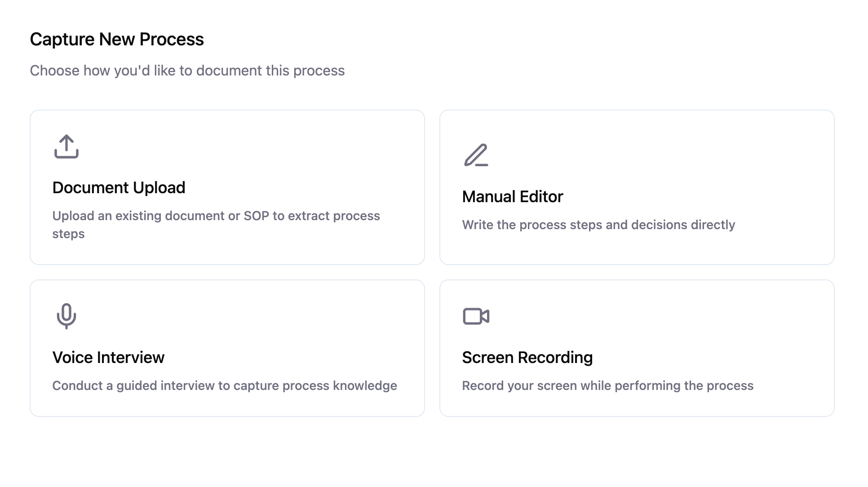
Task: Click the 'Choose how you'd like' subtitle
Action: click(x=187, y=71)
